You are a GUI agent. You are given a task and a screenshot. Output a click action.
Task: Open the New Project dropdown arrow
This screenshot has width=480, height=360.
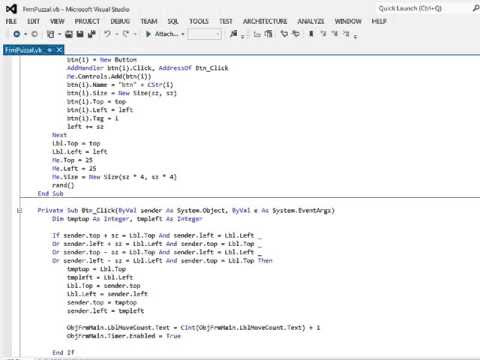[60, 34]
